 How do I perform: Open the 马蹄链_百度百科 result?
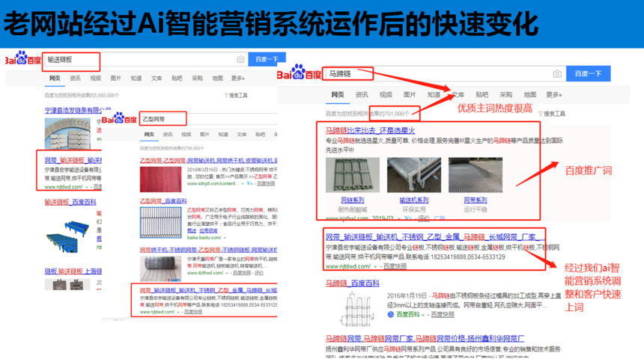tap(353, 283)
